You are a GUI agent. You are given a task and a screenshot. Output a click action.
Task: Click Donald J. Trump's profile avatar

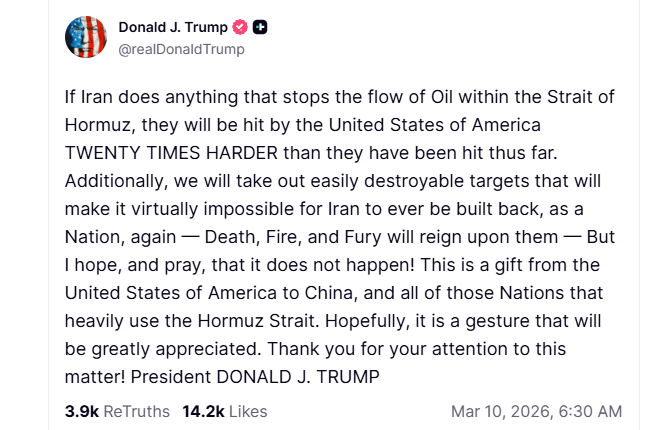pos(85,37)
